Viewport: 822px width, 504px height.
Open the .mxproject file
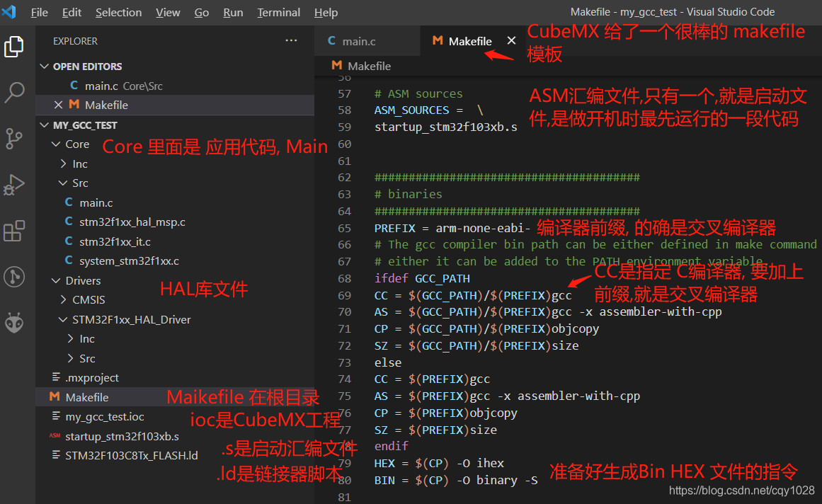tap(92, 378)
